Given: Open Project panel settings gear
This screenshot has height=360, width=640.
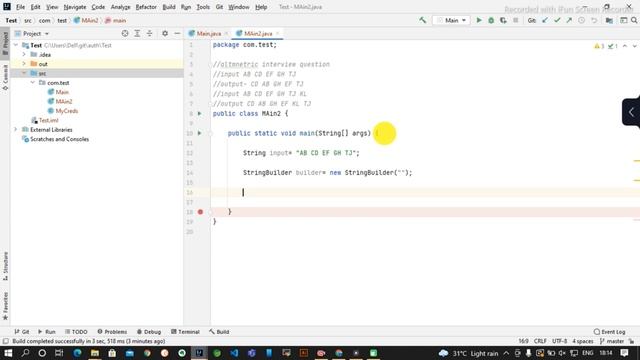Looking at the screenshot, I should [165, 33].
